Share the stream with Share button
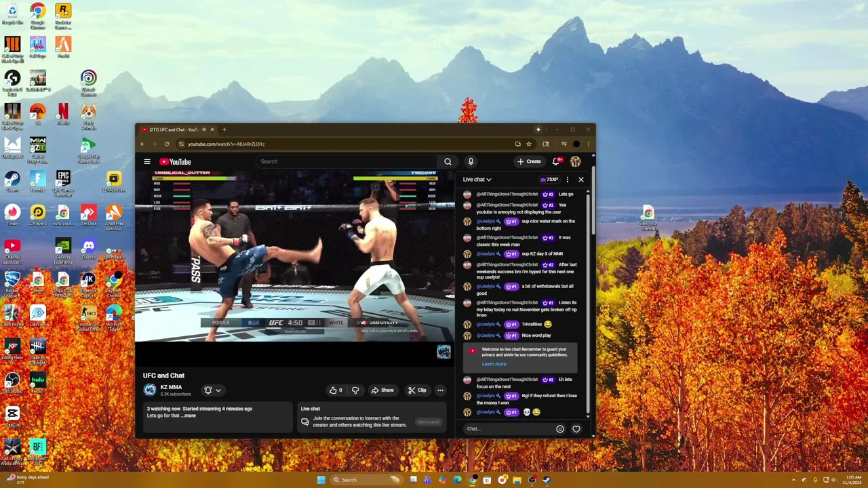The width and height of the screenshot is (868, 488). coord(382,390)
